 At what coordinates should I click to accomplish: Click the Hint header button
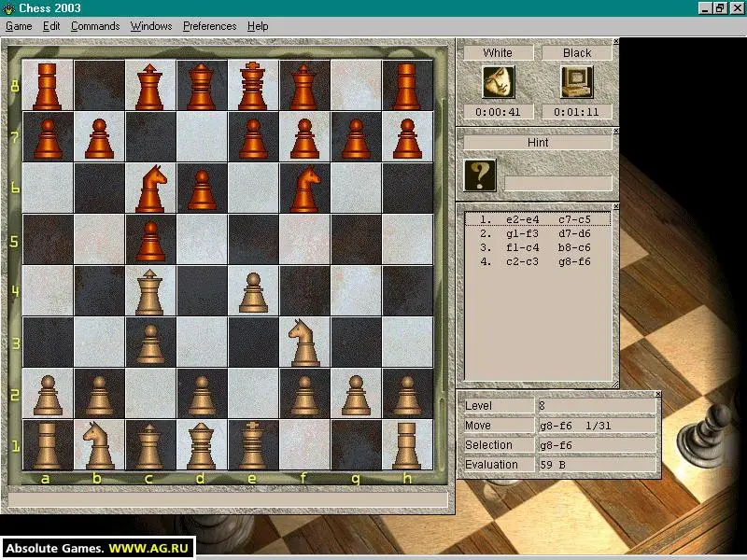(x=538, y=143)
